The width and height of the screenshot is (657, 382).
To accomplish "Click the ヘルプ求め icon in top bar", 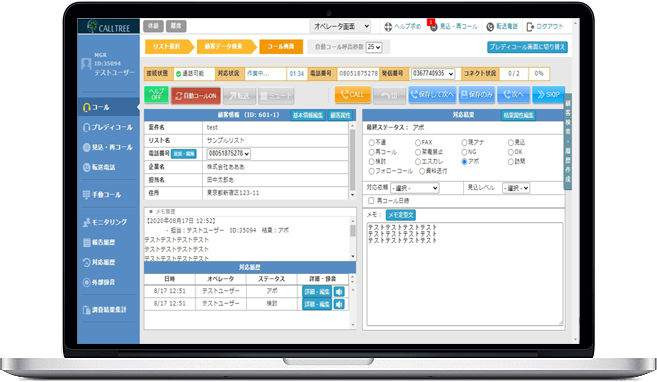I will click(388, 26).
